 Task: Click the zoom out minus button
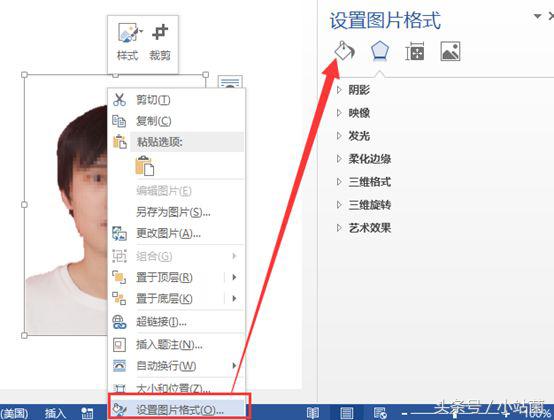405,413
